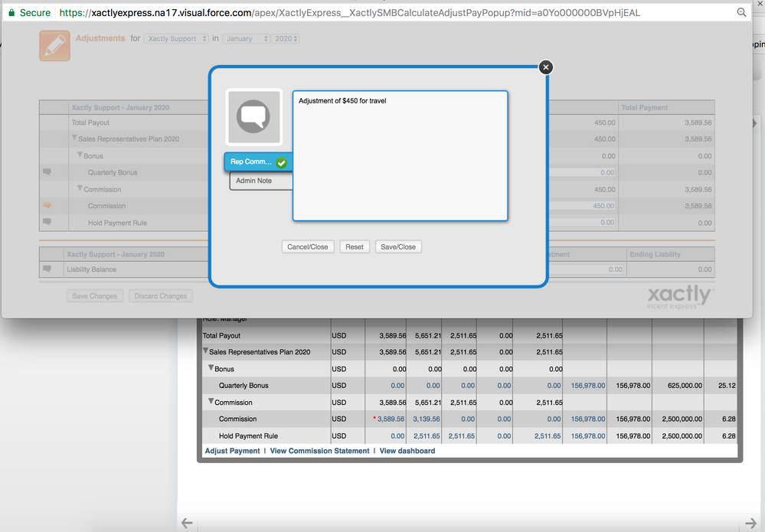Image resolution: width=765 pixels, height=532 pixels.
Task: Collapse the Commission group in lower table
Action: [x=211, y=401]
